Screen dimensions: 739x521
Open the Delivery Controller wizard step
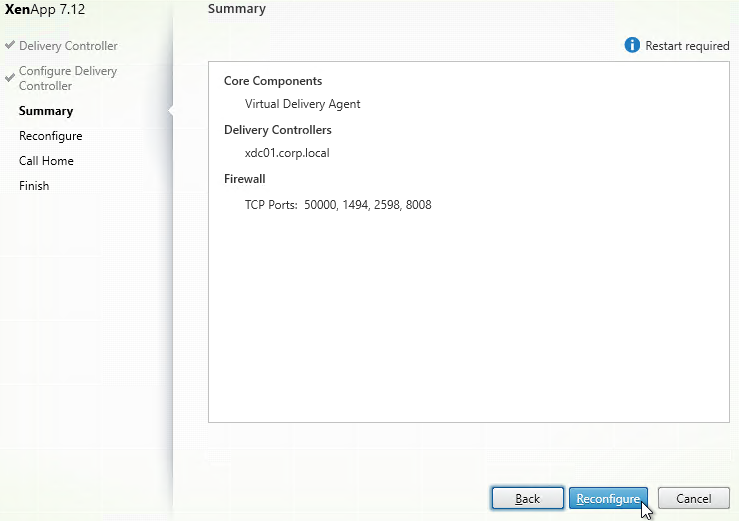pyautogui.click(x=68, y=46)
